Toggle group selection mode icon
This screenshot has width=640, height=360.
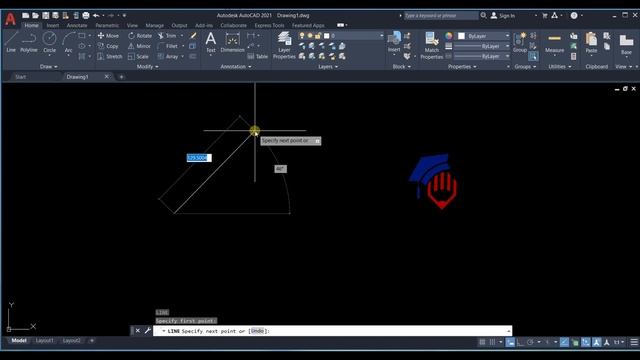coord(533,56)
